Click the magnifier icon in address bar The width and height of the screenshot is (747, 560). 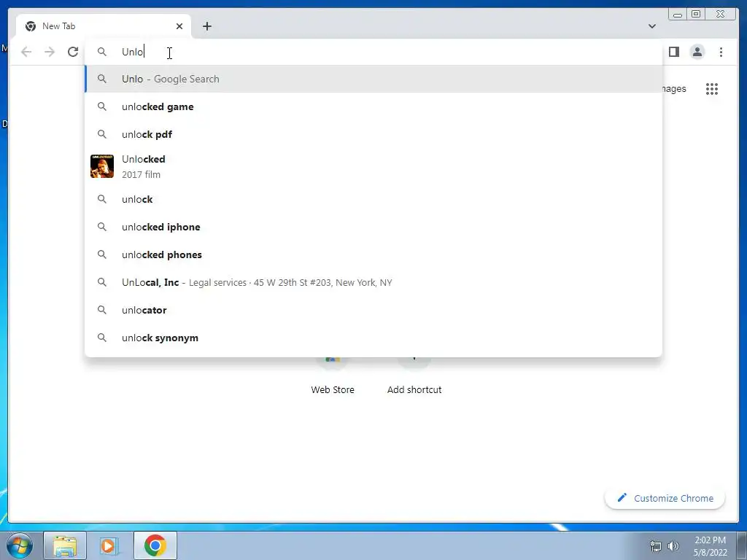[x=102, y=52]
